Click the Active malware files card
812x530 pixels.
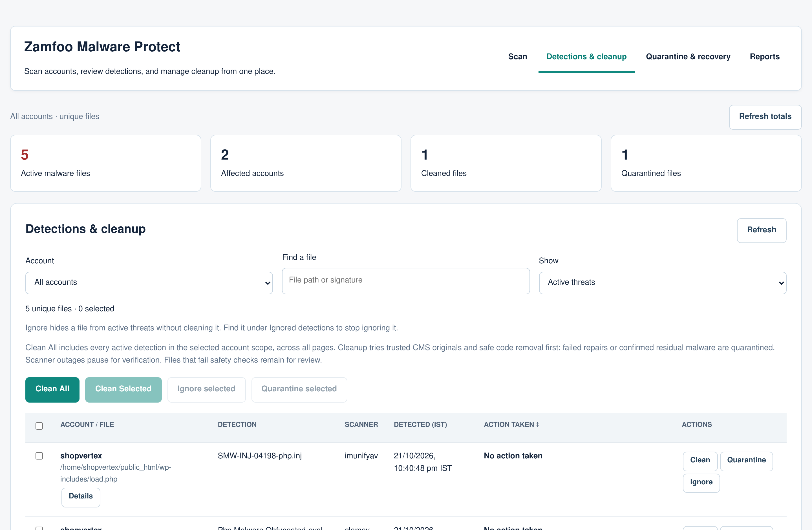click(105, 163)
